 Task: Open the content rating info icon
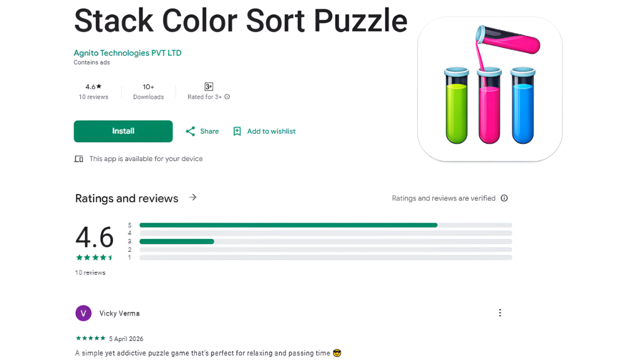click(x=227, y=97)
